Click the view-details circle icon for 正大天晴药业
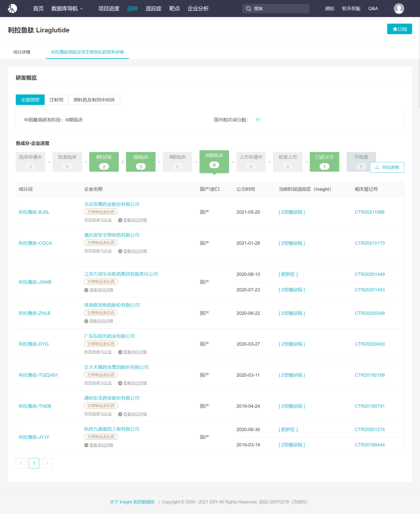 click(x=120, y=383)
